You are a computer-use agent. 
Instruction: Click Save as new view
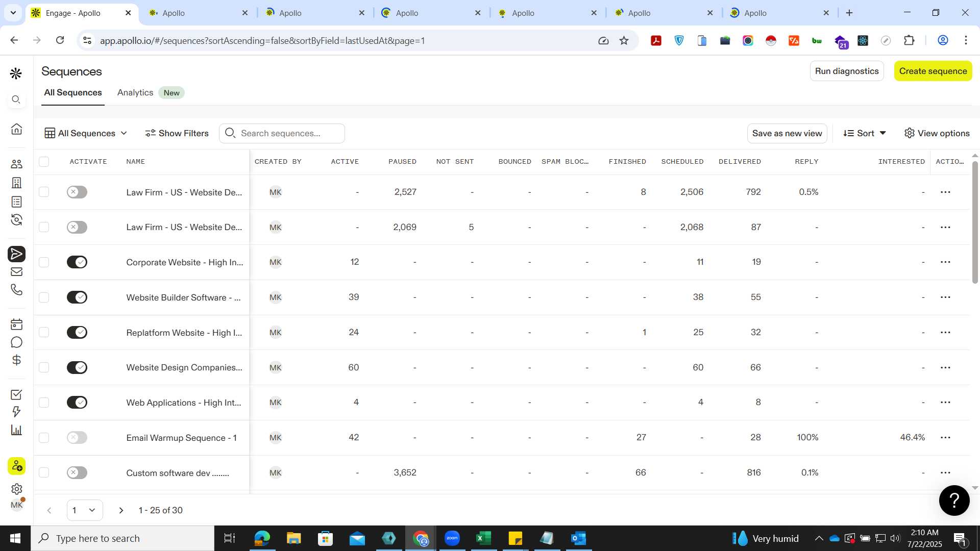click(x=787, y=133)
